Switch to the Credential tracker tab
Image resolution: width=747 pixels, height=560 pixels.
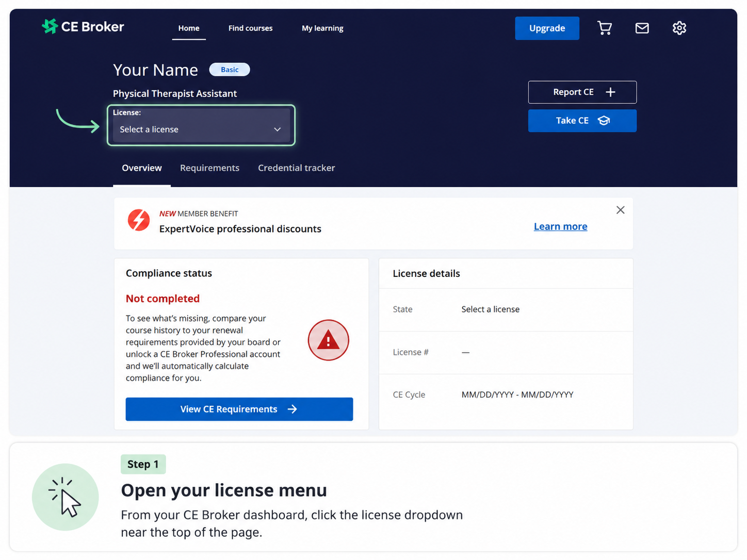click(x=297, y=168)
